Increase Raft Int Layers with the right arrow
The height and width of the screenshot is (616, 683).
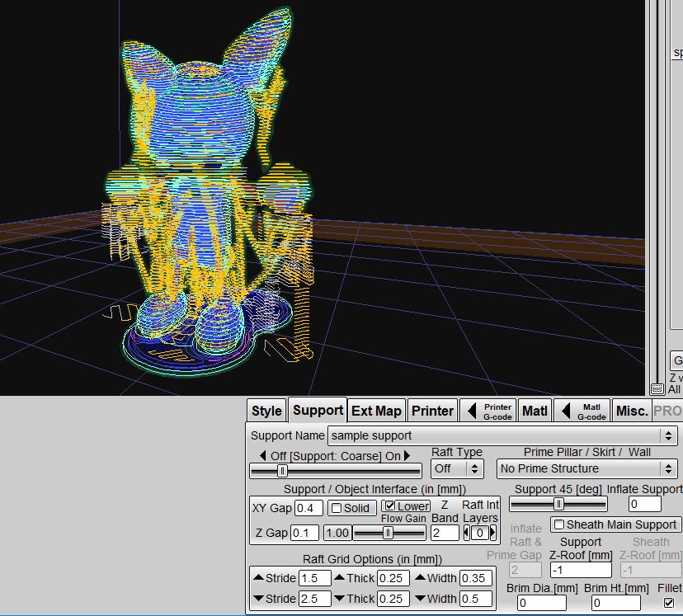coord(492,533)
